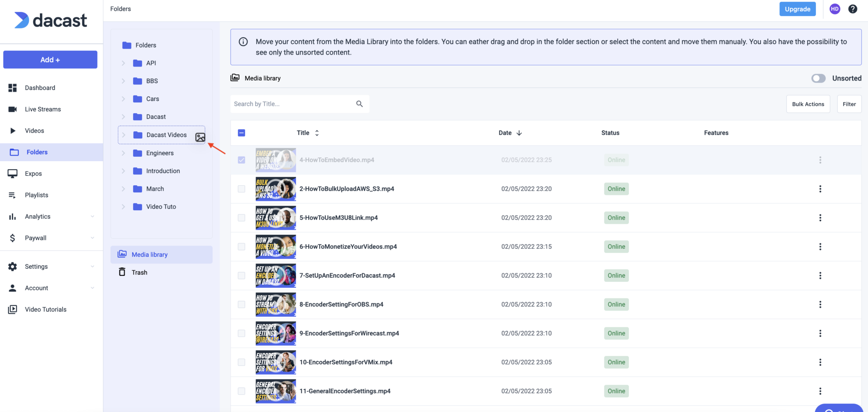Select the Video Tuto folder

tap(161, 207)
